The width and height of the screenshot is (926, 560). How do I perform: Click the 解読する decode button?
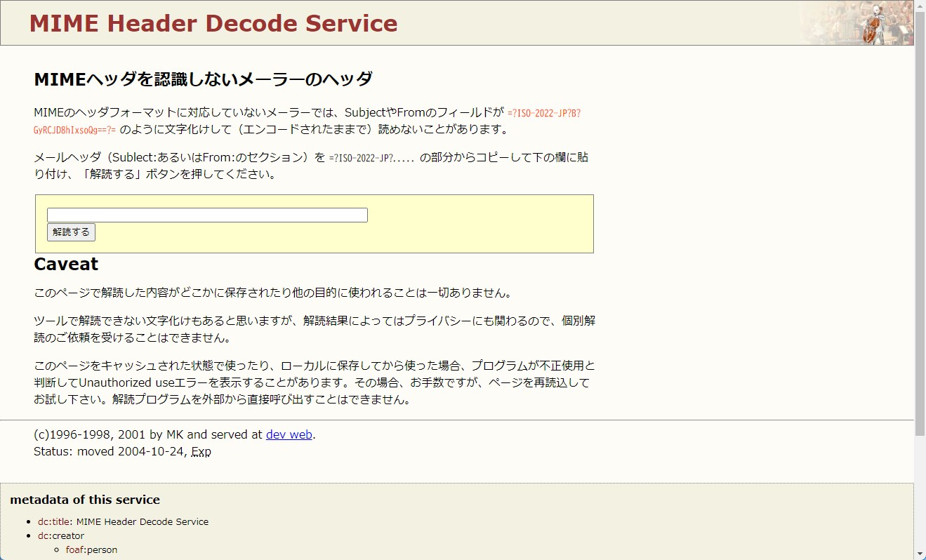click(x=70, y=232)
